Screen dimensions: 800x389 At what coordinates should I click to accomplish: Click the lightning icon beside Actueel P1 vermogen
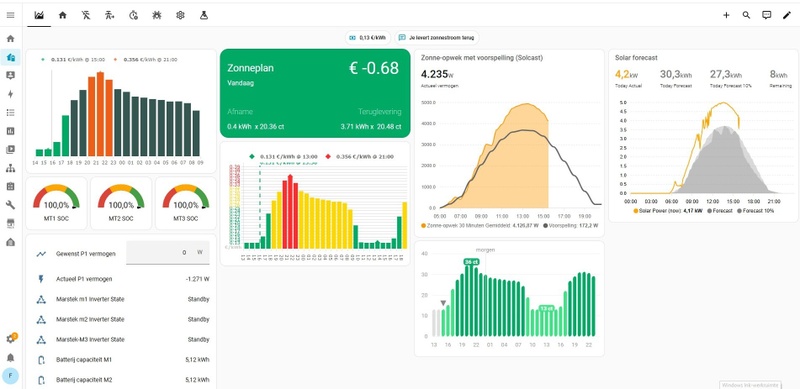point(41,279)
